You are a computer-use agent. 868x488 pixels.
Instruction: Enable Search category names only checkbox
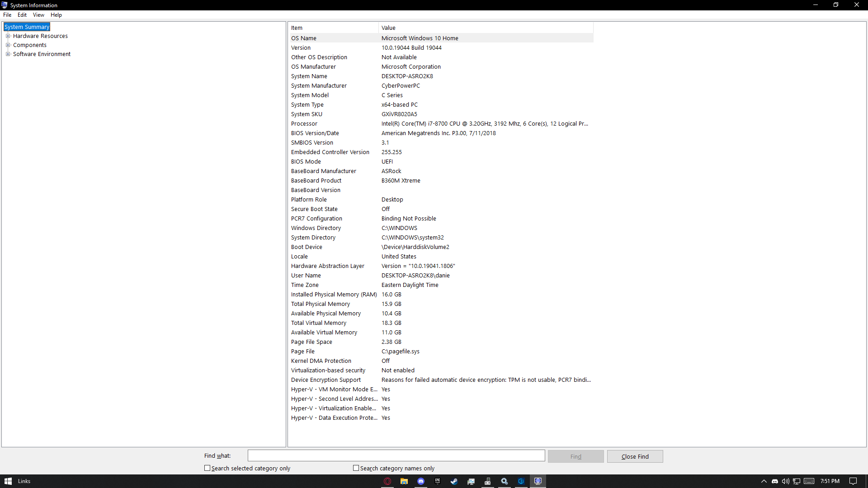coord(356,468)
